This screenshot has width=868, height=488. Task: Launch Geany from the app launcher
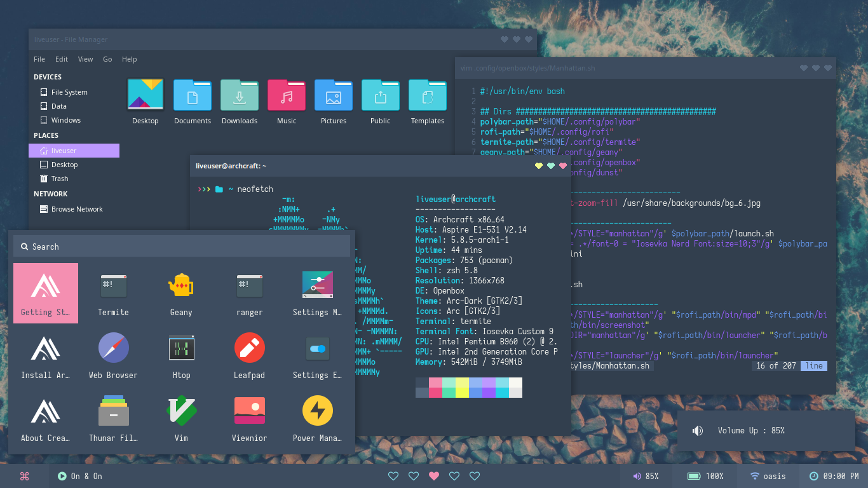pos(181,293)
